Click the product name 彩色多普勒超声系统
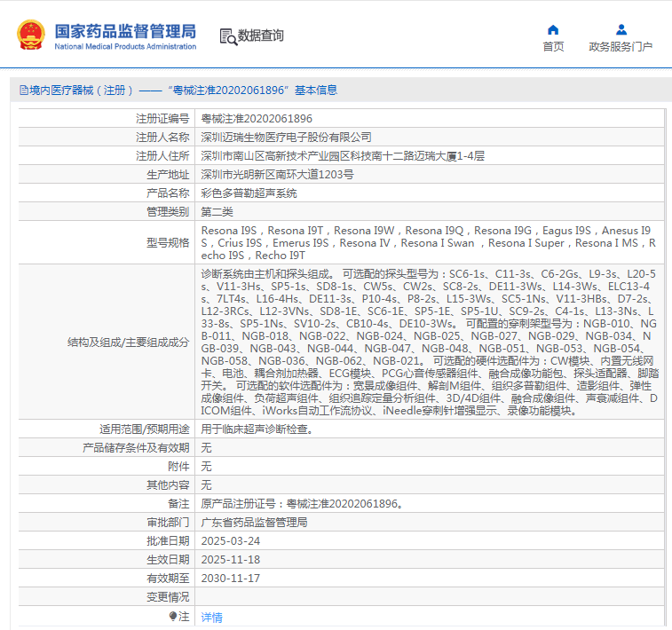The width and height of the screenshot is (672, 630). tap(249, 193)
